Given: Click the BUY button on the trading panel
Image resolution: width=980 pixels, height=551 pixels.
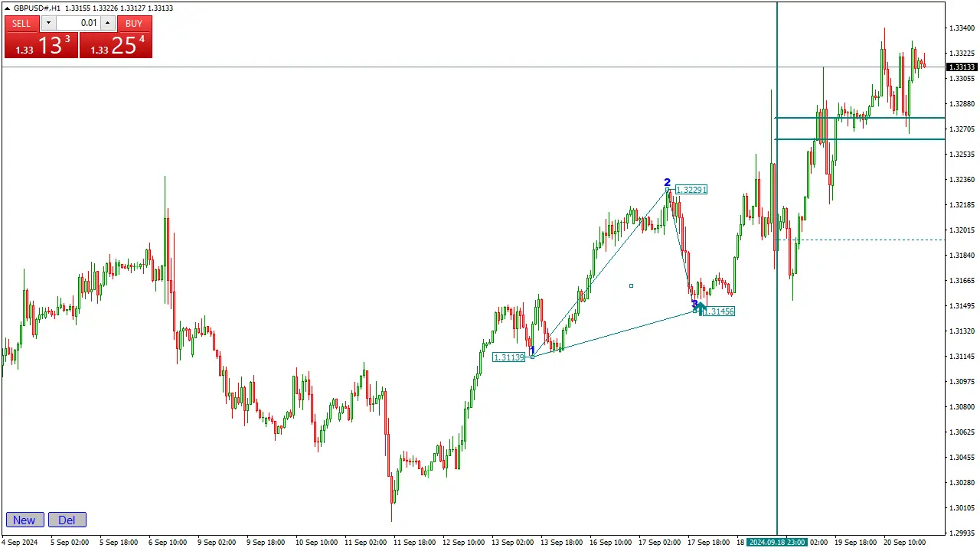Looking at the screenshot, I should 133,23.
